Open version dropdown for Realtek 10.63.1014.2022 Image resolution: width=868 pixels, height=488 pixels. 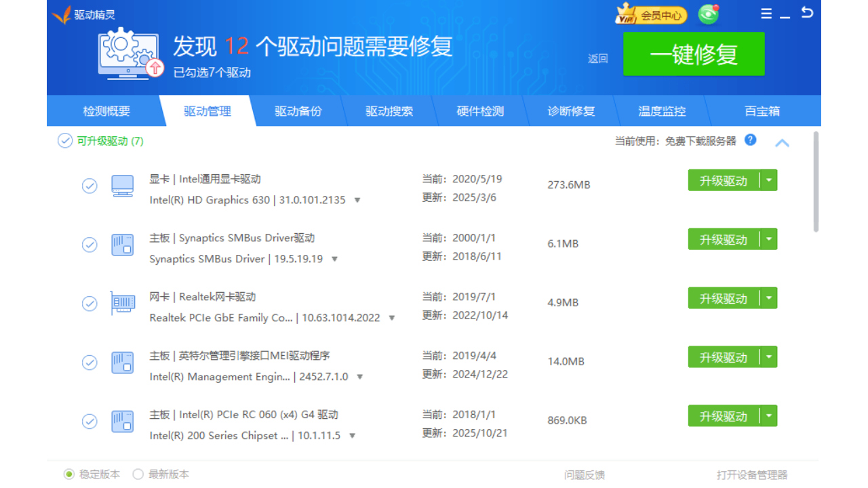click(392, 319)
